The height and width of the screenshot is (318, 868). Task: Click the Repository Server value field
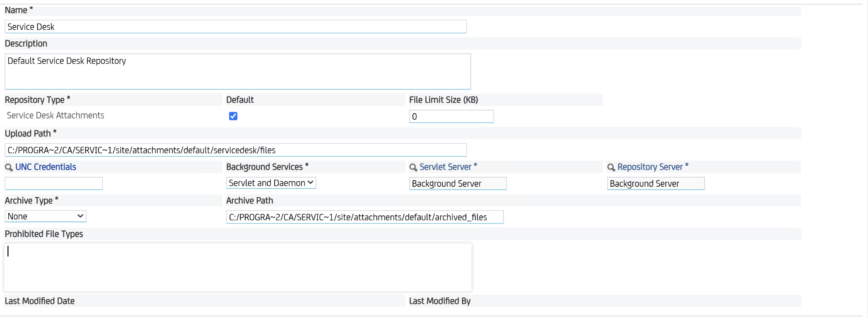(x=655, y=183)
